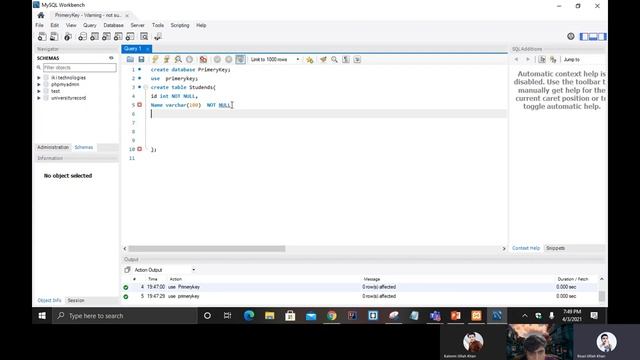Image resolution: width=640 pixels, height=360 pixels.
Task: Beautify the SQL with the broom icon
Action: pyautogui.click(x=323, y=60)
